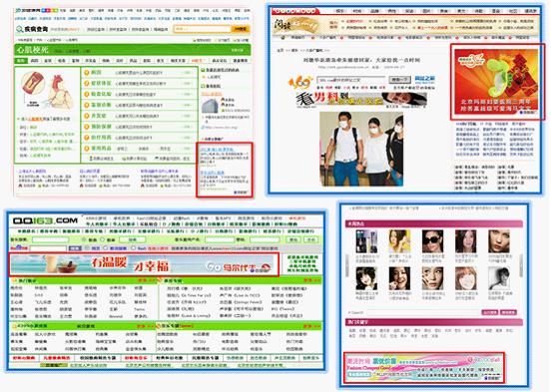Click the heart anatomy illustration

tap(48, 91)
